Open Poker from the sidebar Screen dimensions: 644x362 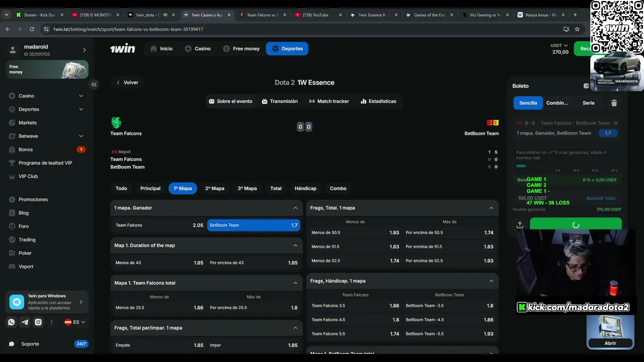click(x=25, y=253)
